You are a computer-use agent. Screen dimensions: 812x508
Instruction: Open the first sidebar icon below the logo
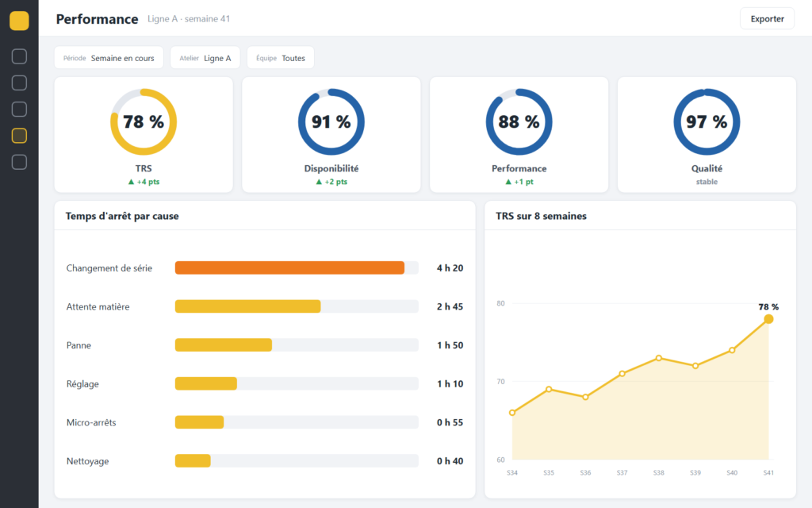pyautogui.click(x=19, y=56)
